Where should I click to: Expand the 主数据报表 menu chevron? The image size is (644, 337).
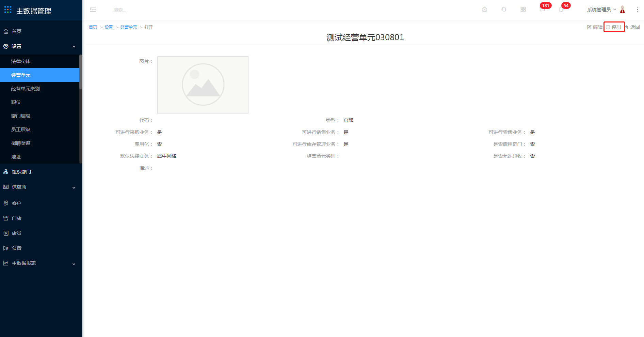[74, 264]
